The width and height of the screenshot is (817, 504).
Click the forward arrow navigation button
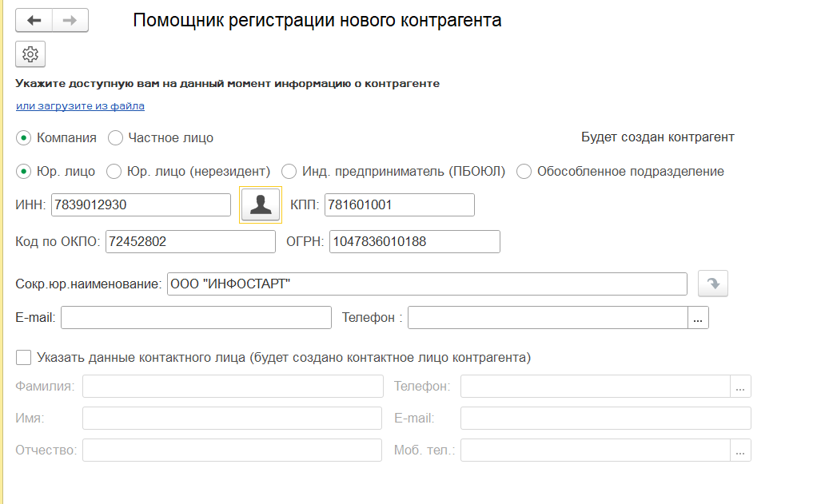click(x=70, y=20)
